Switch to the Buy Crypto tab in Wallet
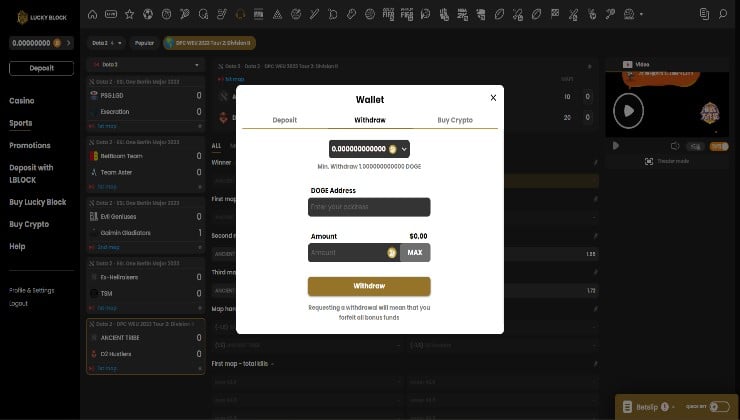 pos(455,120)
